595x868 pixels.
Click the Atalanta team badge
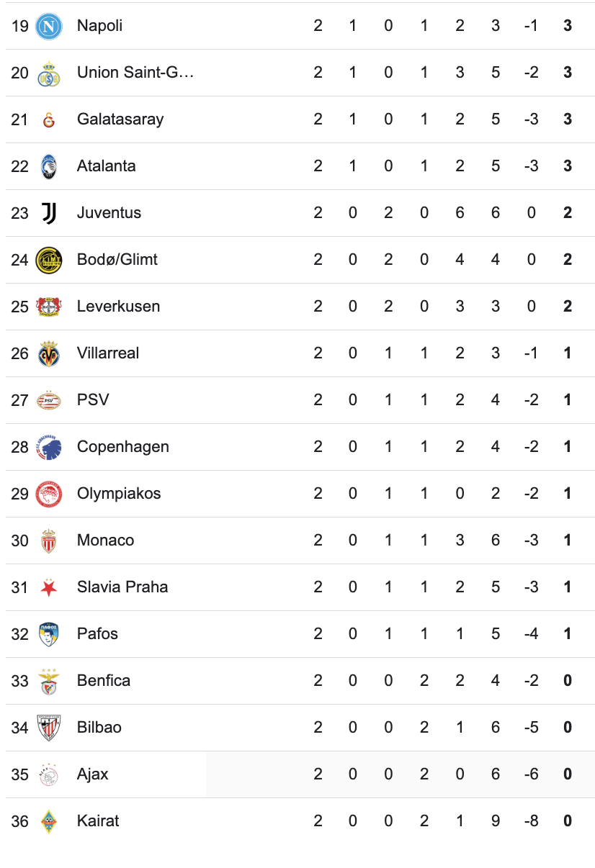(x=49, y=166)
